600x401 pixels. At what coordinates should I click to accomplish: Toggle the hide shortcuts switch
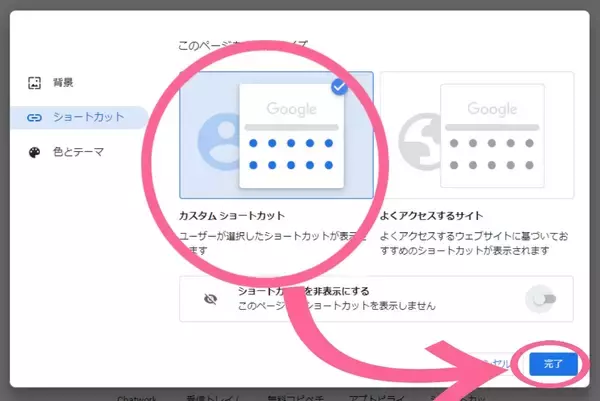545,299
